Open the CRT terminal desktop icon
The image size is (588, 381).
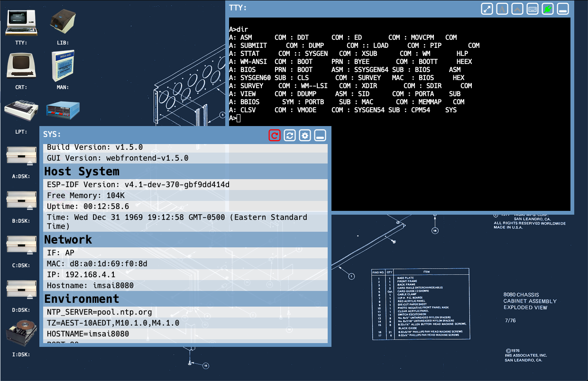click(x=21, y=65)
